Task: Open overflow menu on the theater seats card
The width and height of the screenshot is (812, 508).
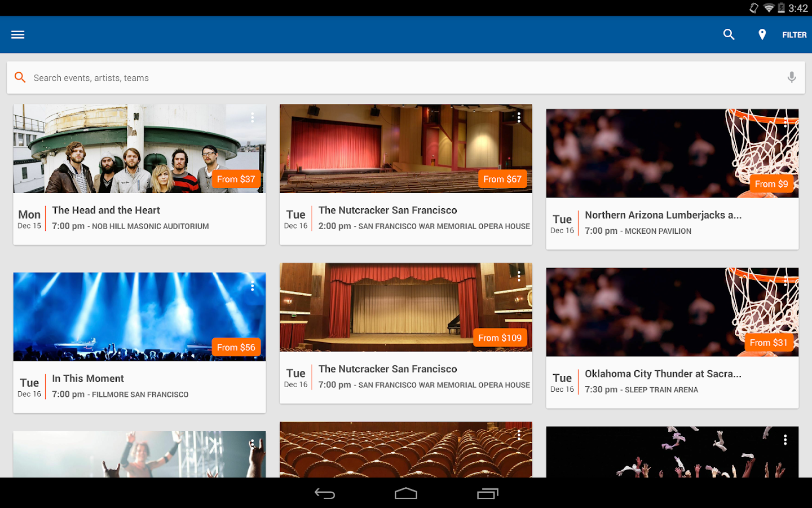Action: [519, 435]
